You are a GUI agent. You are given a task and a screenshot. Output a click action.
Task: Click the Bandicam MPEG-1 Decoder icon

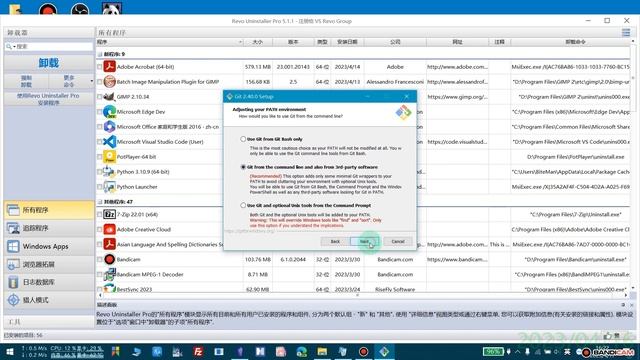tap(109, 274)
